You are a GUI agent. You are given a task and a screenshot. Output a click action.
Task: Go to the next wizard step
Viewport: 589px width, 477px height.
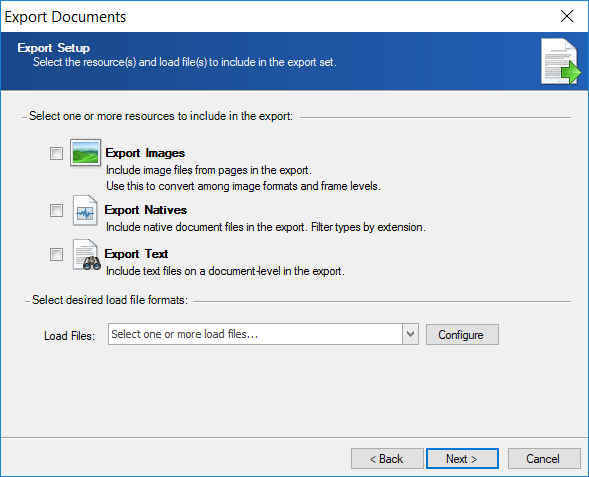(x=462, y=458)
